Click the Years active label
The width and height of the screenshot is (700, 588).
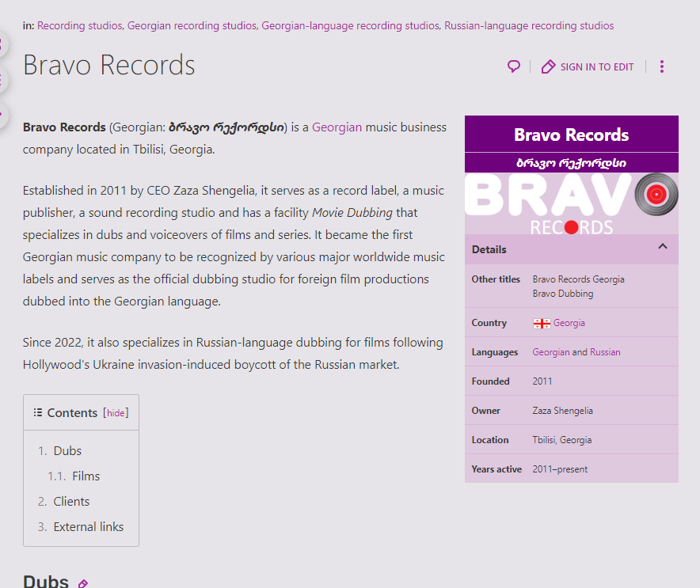[x=496, y=469]
